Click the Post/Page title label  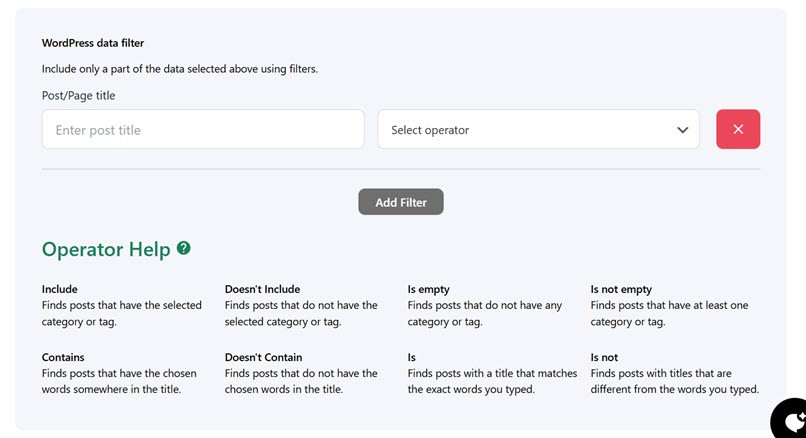click(x=78, y=96)
